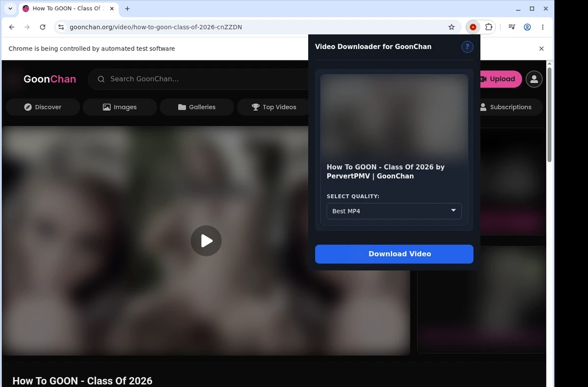Viewport: 588px width, 387px height.
Task: Open the Chrome profile icon
Action: 527,27
